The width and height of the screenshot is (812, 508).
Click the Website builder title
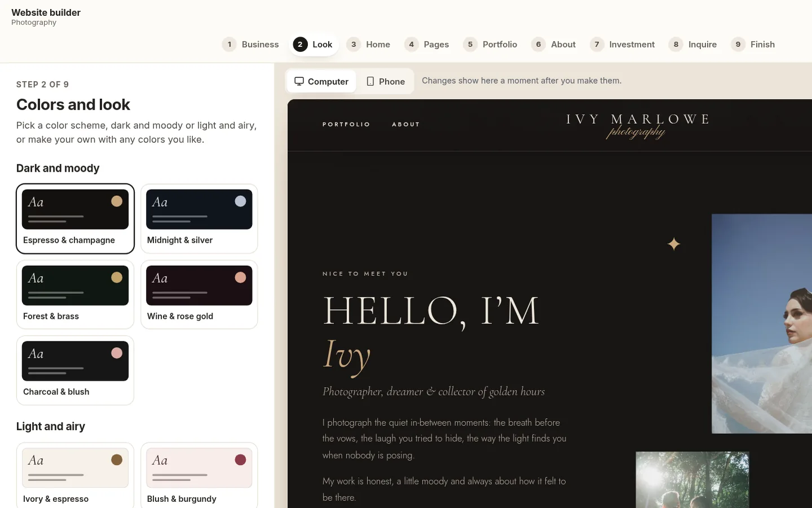point(46,12)
